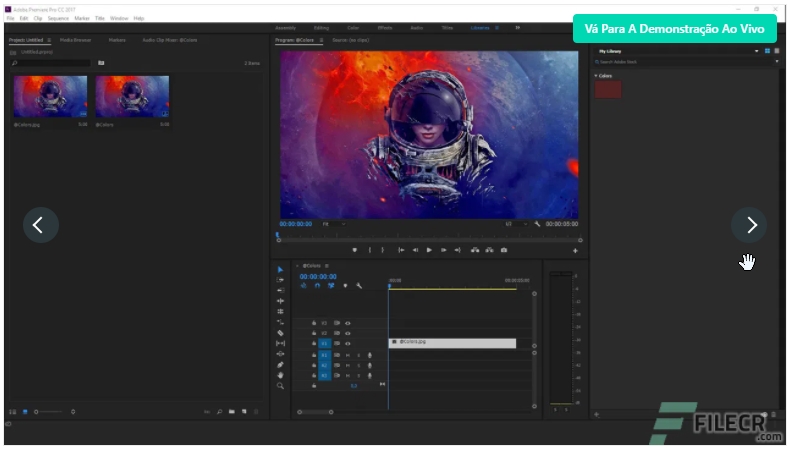The height and width of the screenshot is (452, 789).
Task: Open the workspace overflow chevron menu
Action: (x=517, y=28)
